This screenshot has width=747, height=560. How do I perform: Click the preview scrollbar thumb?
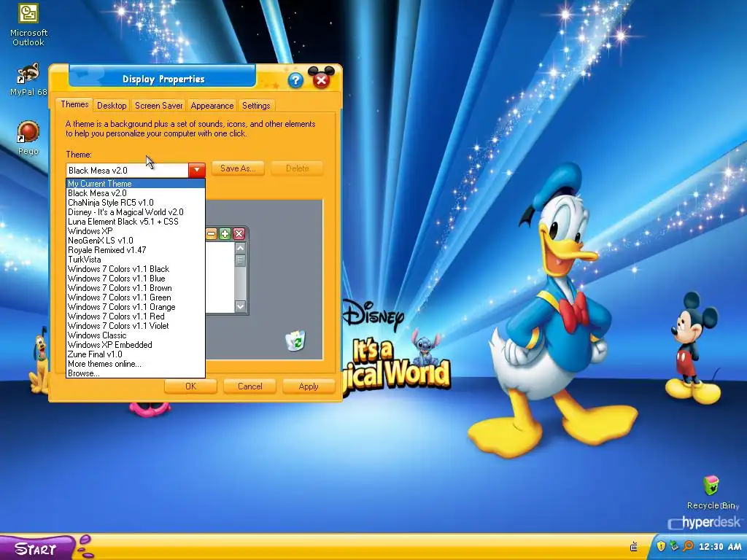click(240, 260)
